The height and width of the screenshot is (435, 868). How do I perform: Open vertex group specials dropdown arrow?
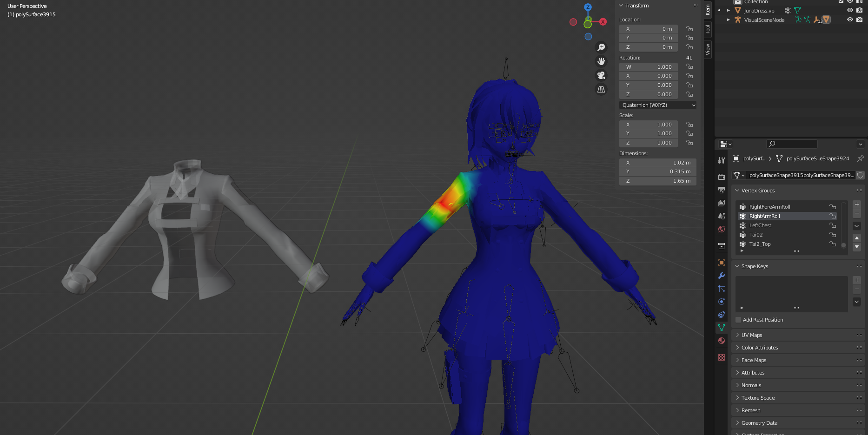[857, 226]
